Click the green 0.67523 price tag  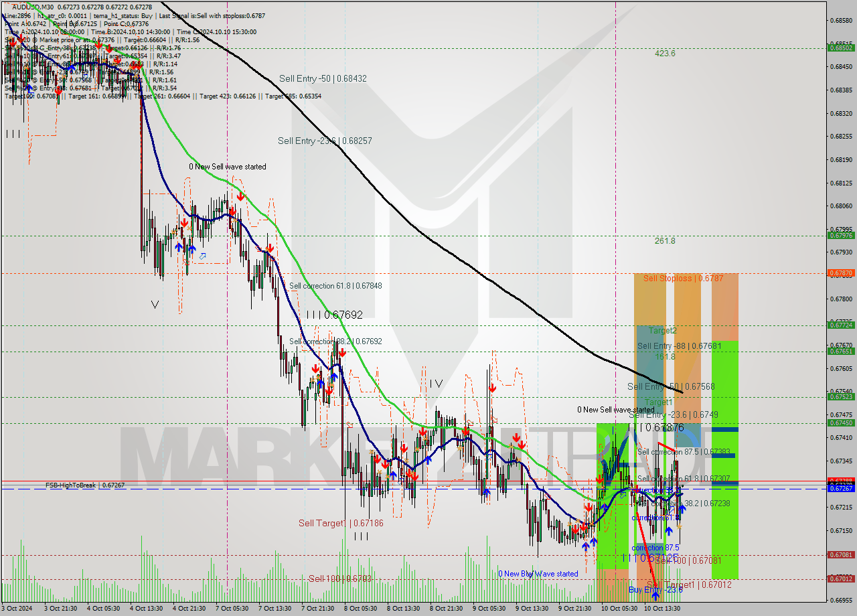coord(842,396)
